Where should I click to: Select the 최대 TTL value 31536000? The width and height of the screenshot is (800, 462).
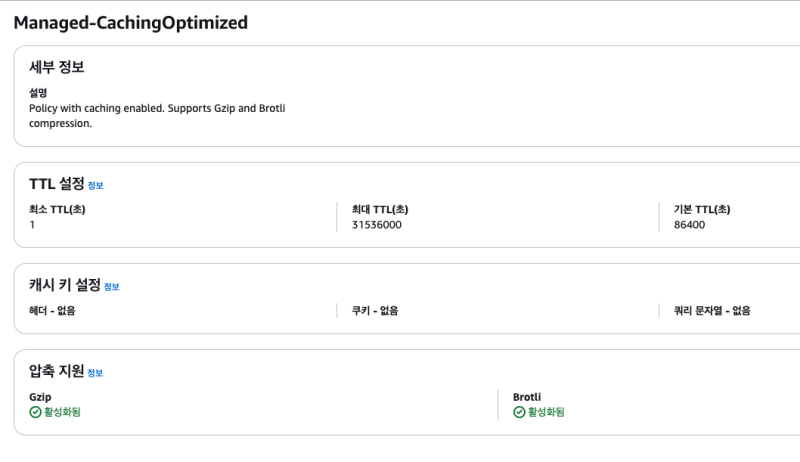[x=377, y=225]
